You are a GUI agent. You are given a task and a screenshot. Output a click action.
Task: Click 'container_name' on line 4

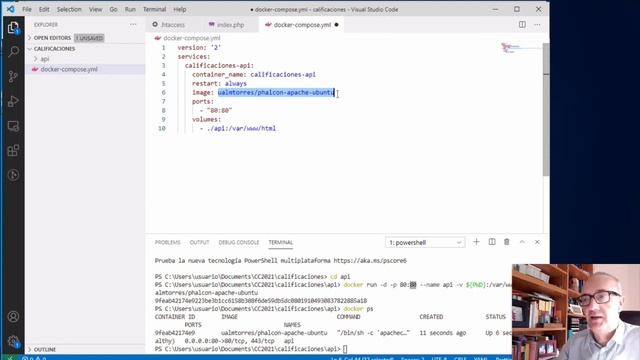(218, 75)
